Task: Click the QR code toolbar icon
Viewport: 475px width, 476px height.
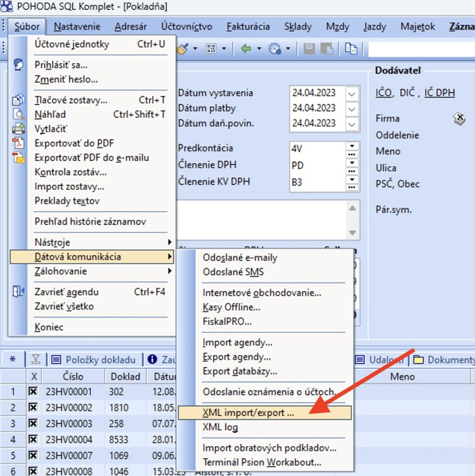Action: point(211,49)
